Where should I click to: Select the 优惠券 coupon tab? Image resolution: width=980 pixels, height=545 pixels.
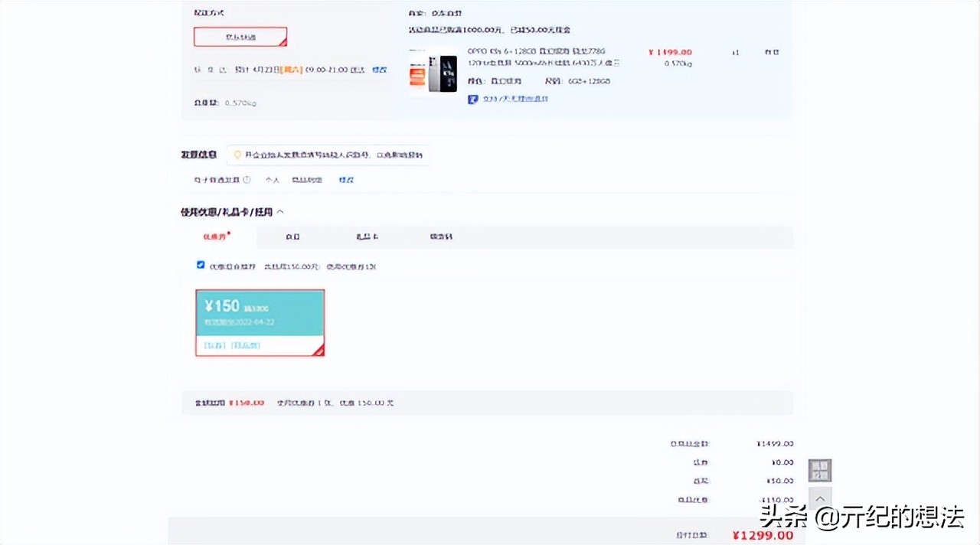tap(215, 237)
